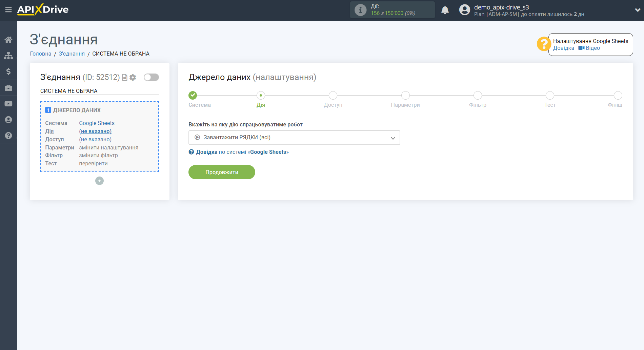The width and height of the screenshot is (644, 350).
Task: Open 'З'єднання' breadcrumb link
Action: tap(71, 54)
